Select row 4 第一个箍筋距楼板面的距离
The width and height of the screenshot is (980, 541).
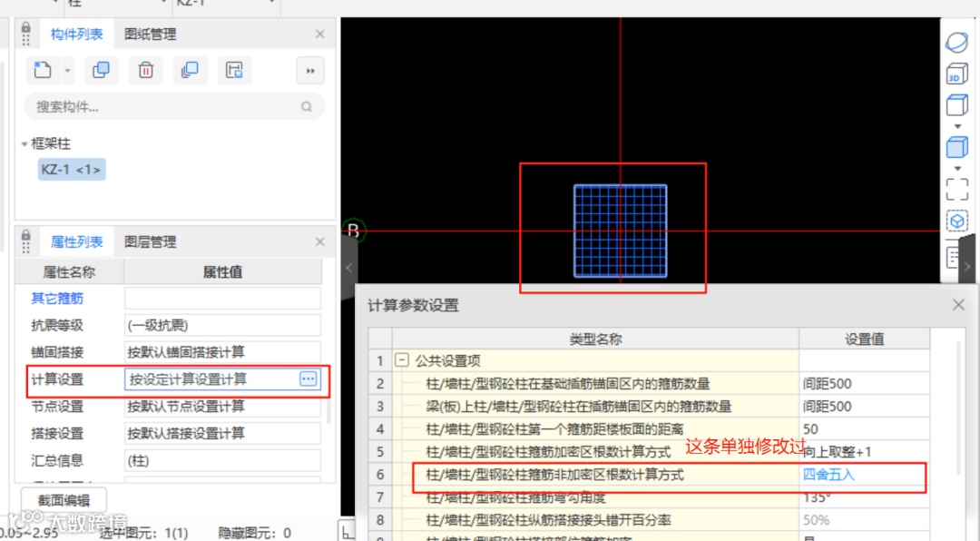(595, 429)
